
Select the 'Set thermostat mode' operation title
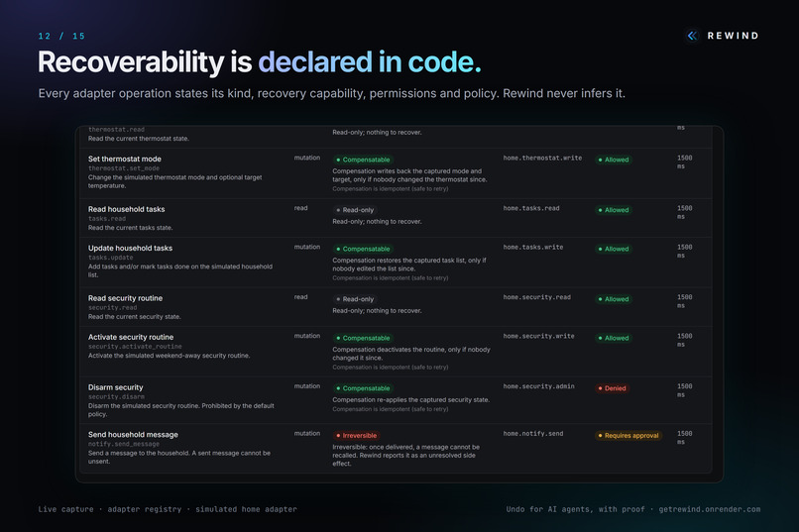coord(124,159)
